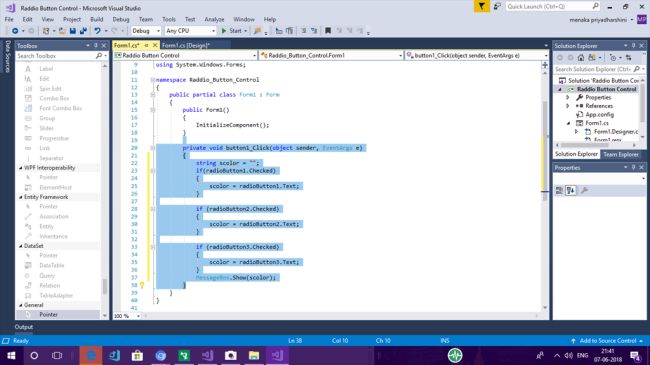Click the feedback icon beside Quick Launch

497,6
